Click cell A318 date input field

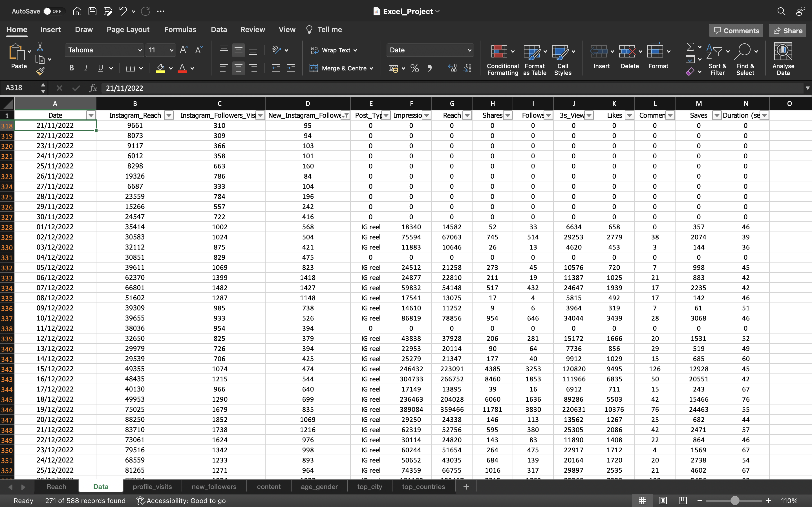pyautogui.click(x=55, y=126)
